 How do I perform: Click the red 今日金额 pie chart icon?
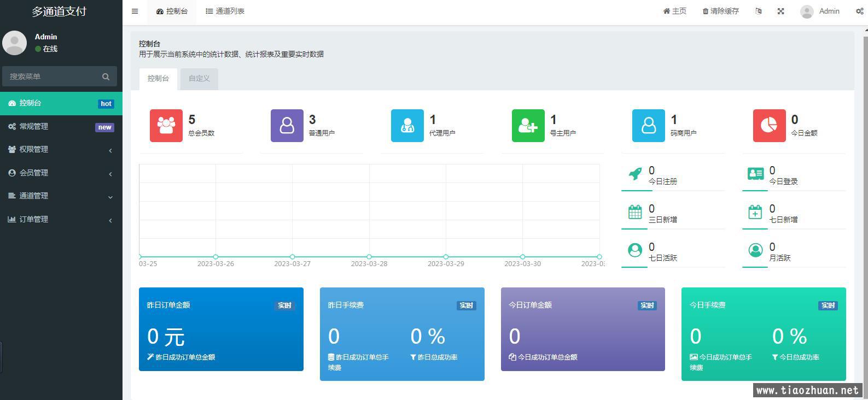pos(770,126)
